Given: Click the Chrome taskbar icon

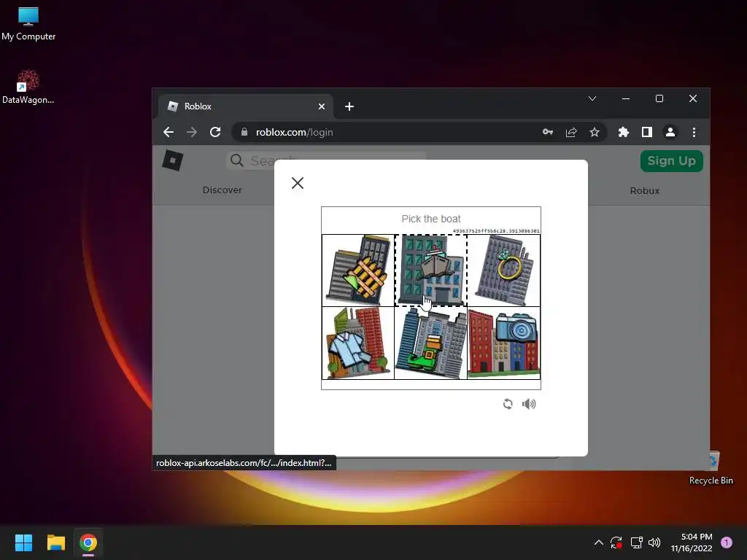Looking at the screenshot, I should 88,542.
